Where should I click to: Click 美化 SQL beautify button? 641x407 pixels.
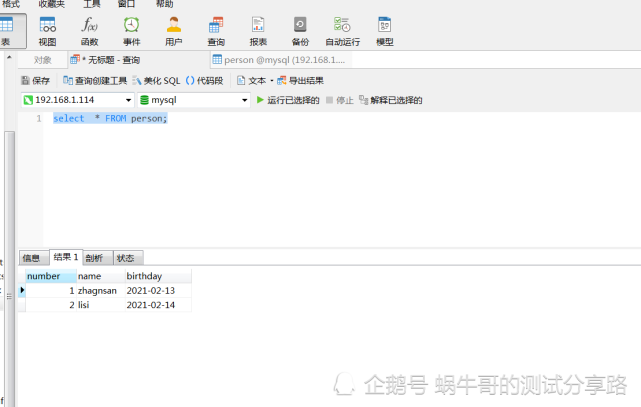[157, 81]
